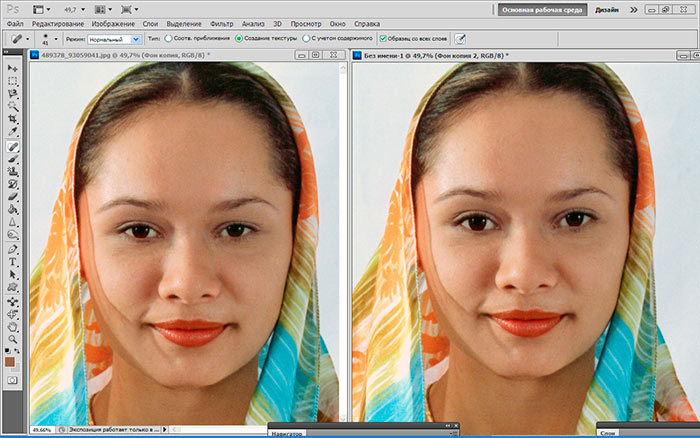Expand more workspaces chevron
Screen dimensions: 700x438
point(633,10)
